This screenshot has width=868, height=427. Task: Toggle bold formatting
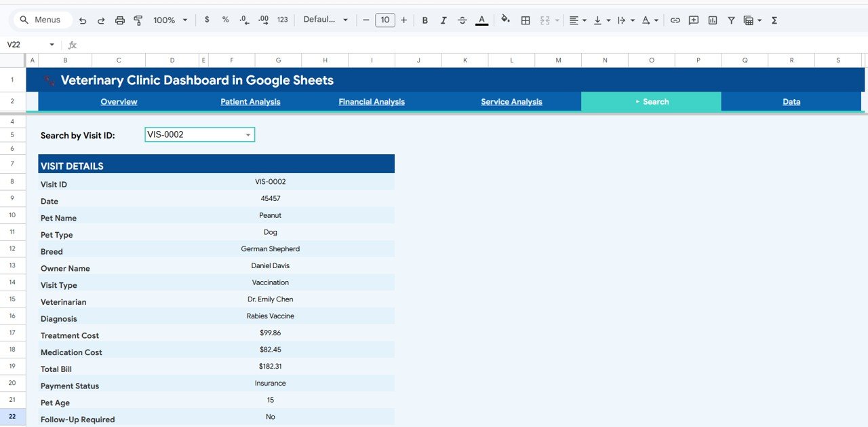click(x=425, y=20)
